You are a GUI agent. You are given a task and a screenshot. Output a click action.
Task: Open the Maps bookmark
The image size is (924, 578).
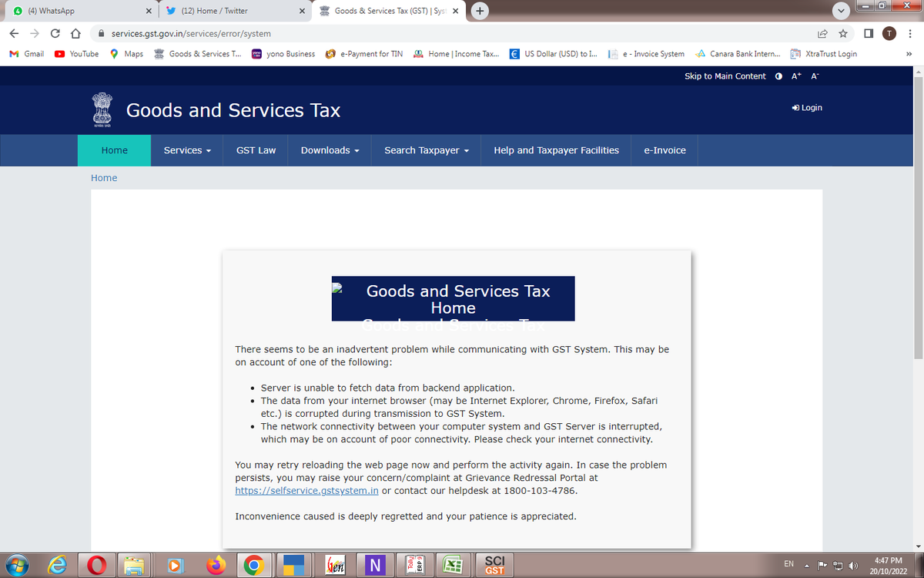pos(127,54)
